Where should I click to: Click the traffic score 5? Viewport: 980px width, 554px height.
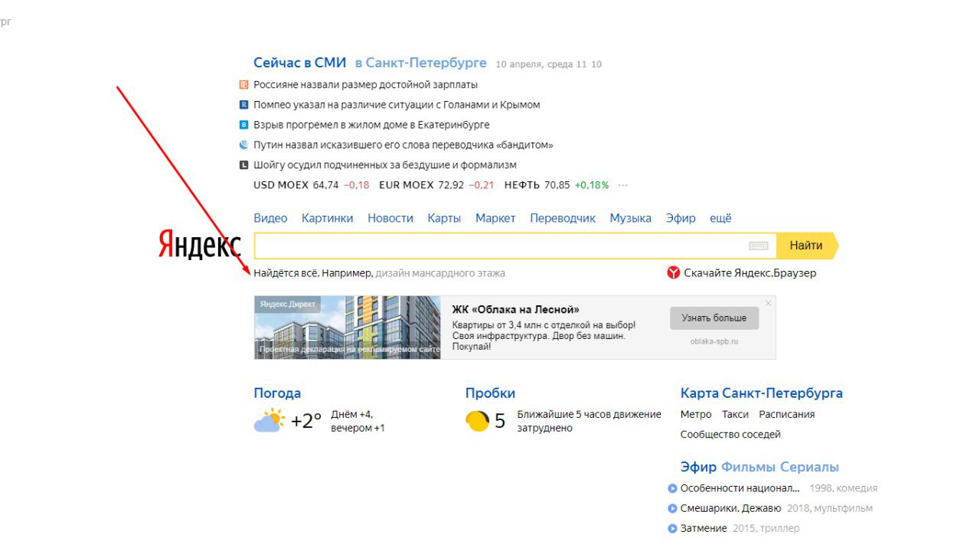pos(500,422)
